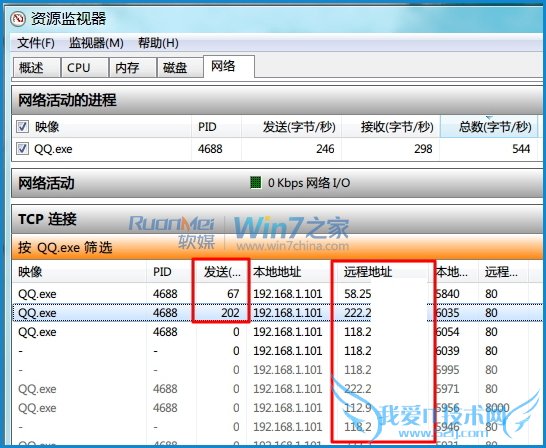546x448 pixels.
Task: Click PID 4688 in process list
Action: (x=210, y=149)
